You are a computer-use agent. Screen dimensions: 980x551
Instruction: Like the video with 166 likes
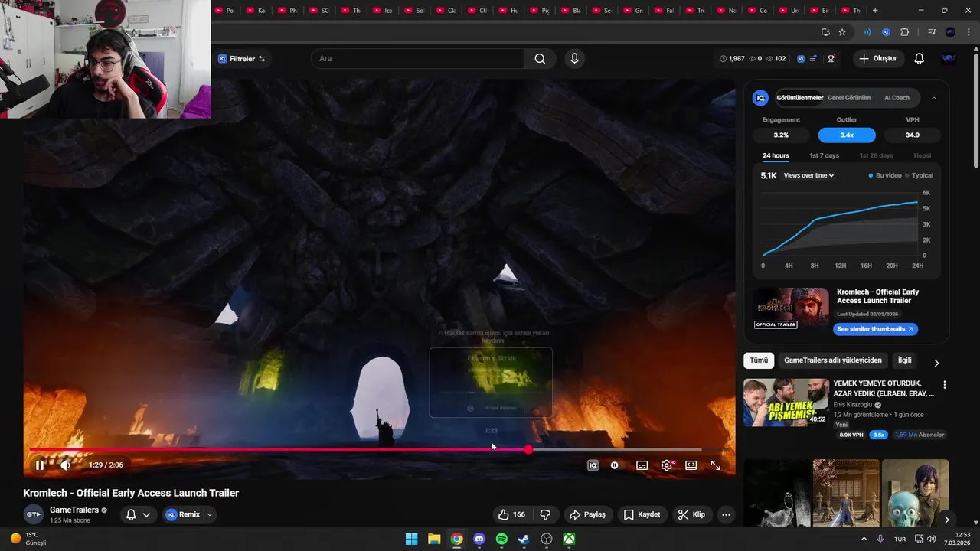tap(511, 514)
